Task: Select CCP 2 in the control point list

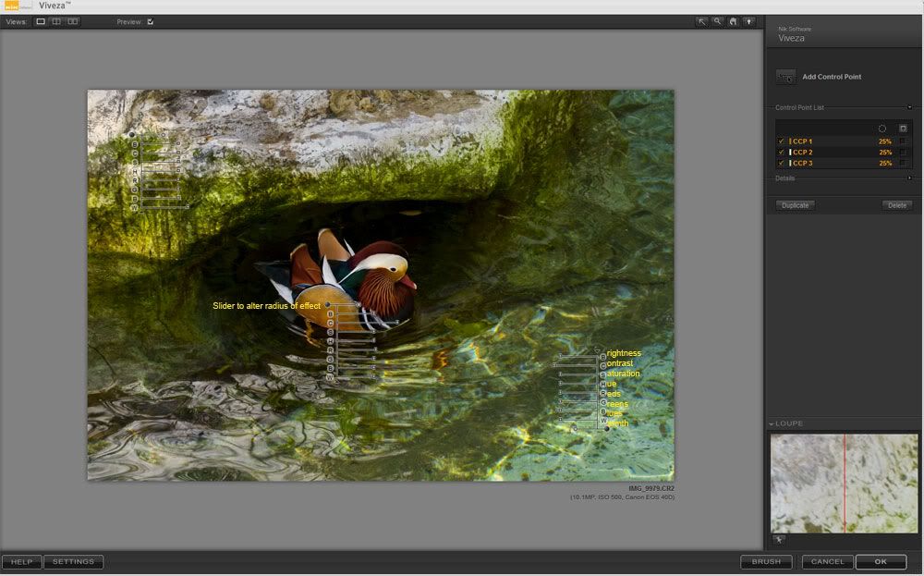Action: 803,153
